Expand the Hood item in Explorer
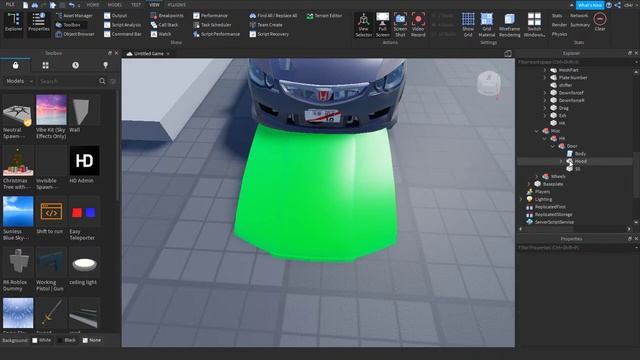The height and width of the screenshot is (360, 640). [560, 162]
